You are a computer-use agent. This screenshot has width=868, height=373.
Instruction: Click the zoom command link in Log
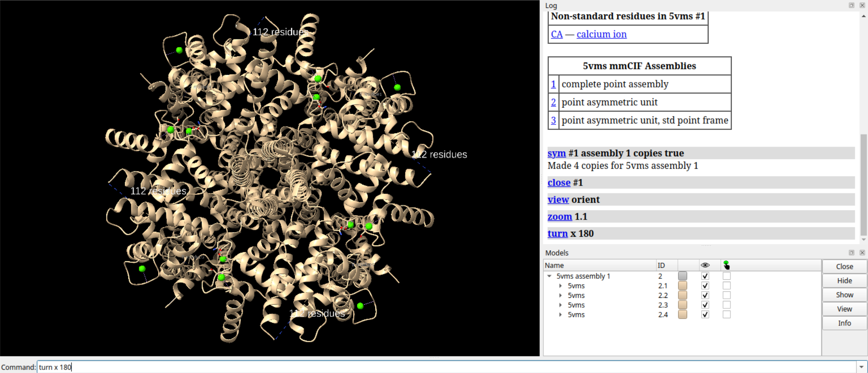(x=560, y=217)
